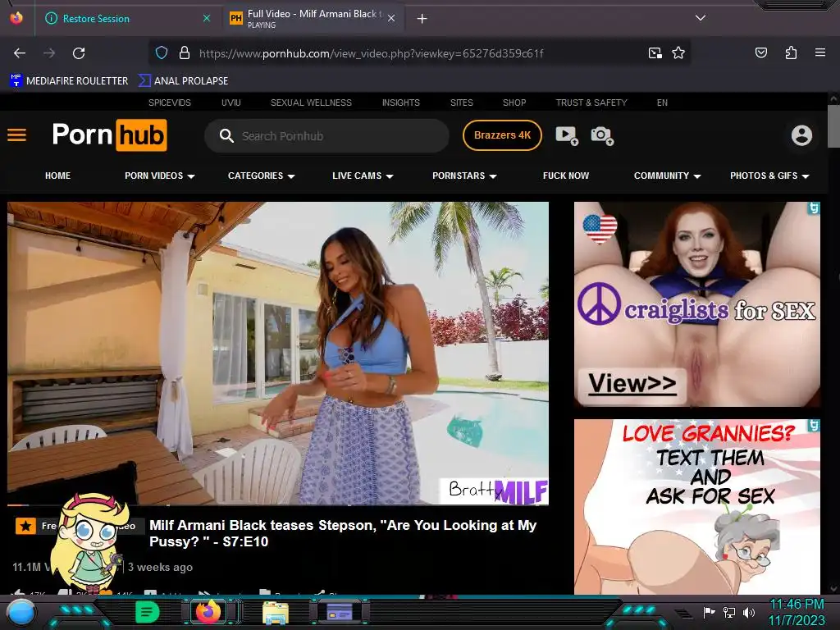
Task: Click the Brazzers 4K button
Action: coord(502,135)
